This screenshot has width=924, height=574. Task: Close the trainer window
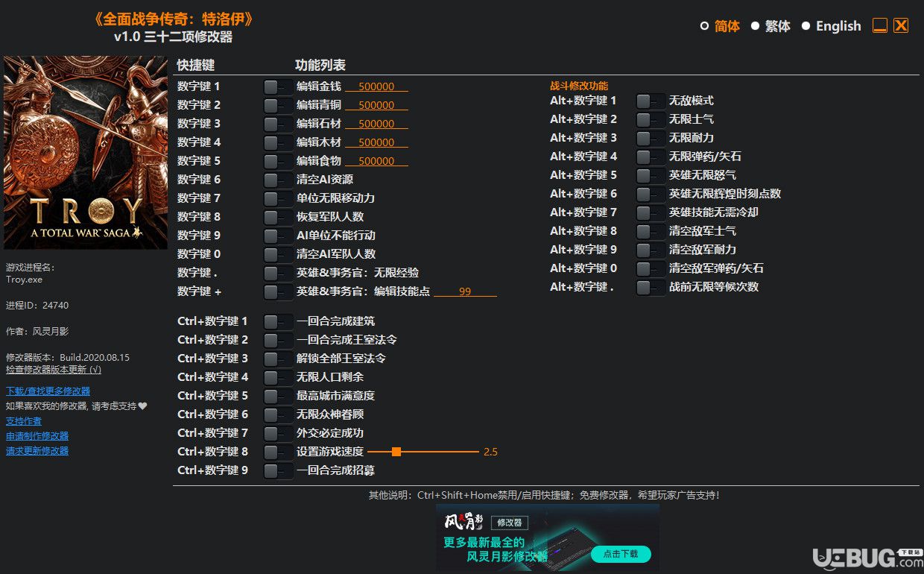point(901,26)
